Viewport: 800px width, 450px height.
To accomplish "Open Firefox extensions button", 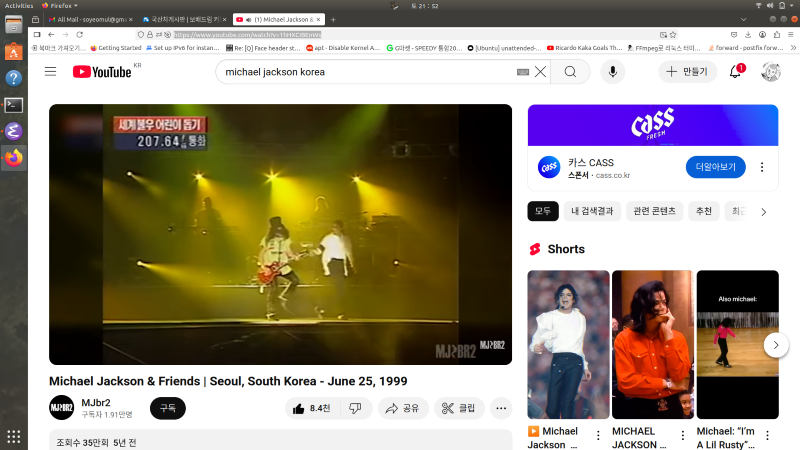I will click(x=777, y=35).
